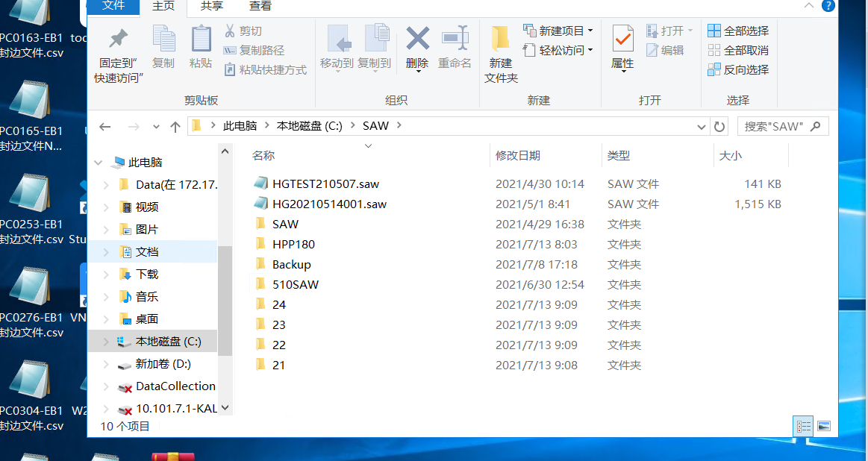Viewport: 868px width, 461px height.
Task: Open the Move to (移动到) menu
Action: [x=337, y=48]
